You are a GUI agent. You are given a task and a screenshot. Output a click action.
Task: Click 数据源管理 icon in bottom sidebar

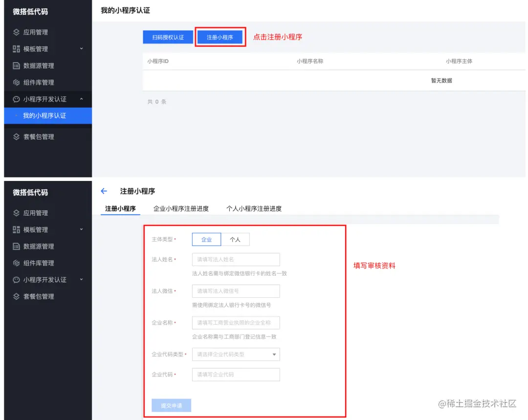[16, 246]
